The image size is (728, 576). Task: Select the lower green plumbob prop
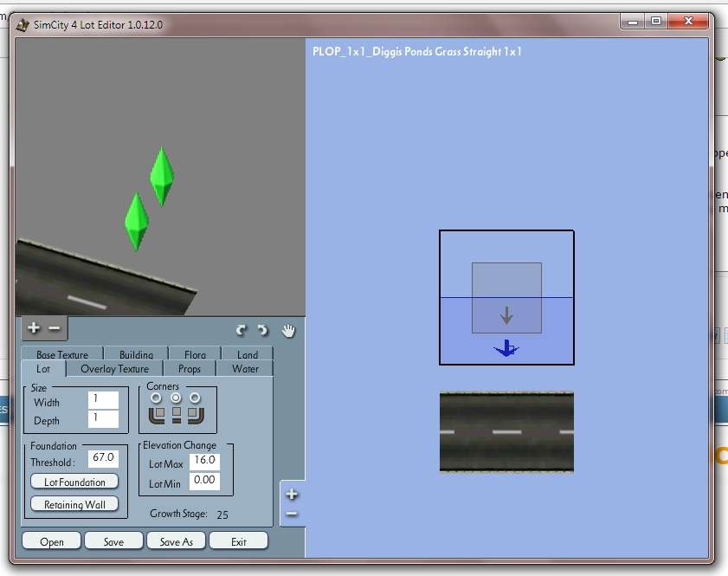click(137, 222)
